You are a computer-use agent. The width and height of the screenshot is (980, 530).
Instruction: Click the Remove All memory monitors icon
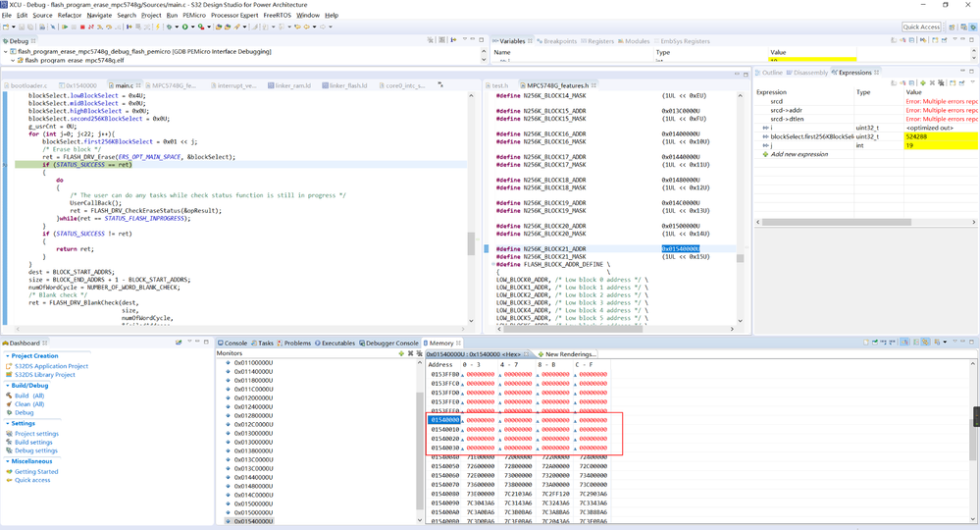[418, 353]
